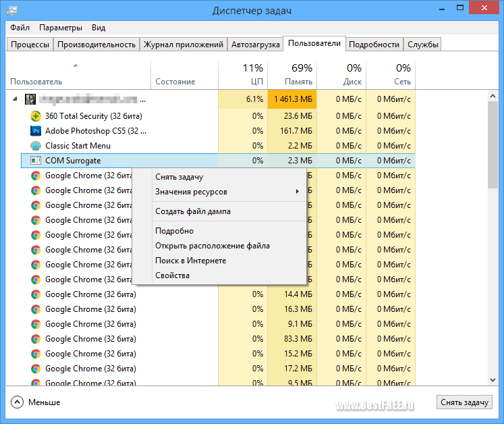Open the Значения ресурсов submenu arrow
504x424 pixels.
coord(298,192)
